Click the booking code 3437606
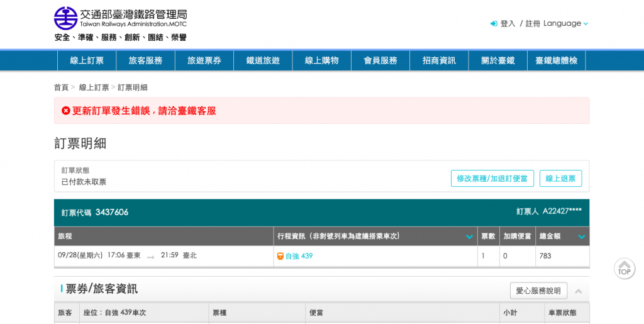The height and width of the screenshot is (324, 644). click(112, 212)
